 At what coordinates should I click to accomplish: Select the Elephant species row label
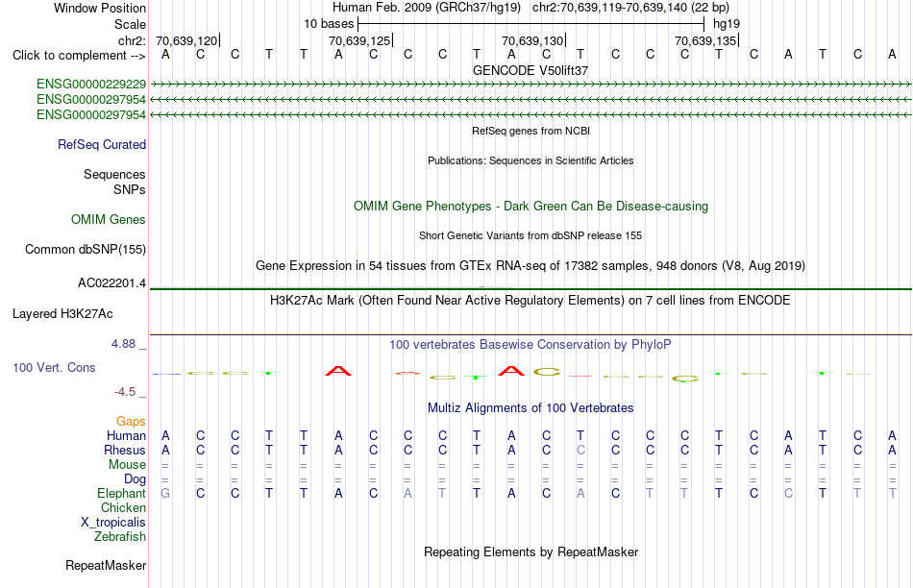coord(122,493)
